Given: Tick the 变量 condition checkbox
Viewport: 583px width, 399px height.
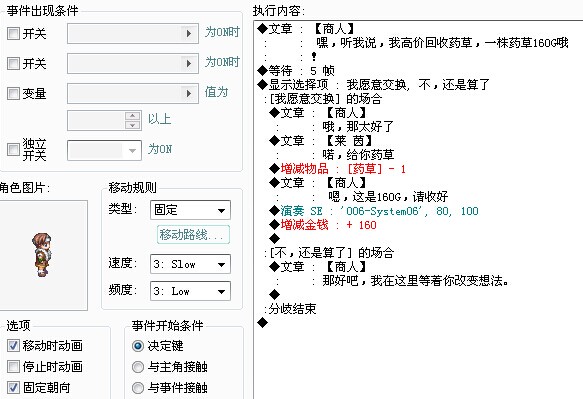Looking at the screenshot, I should [13, 93].
